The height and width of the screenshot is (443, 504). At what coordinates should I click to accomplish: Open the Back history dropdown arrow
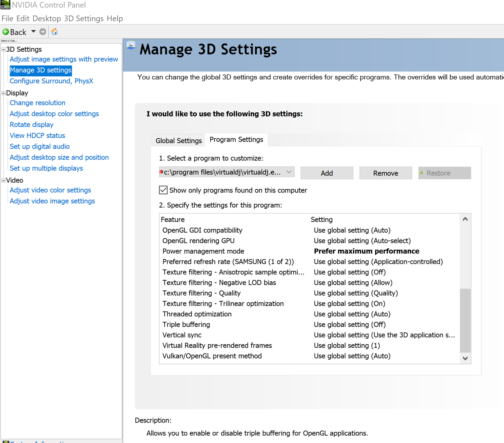[34, 32]
